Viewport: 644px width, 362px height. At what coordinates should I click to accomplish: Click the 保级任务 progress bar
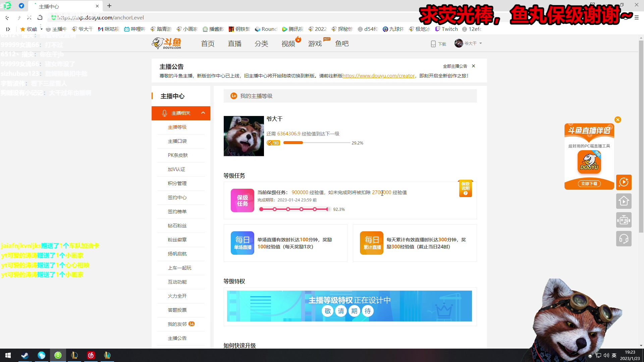[x=295, y=209]
